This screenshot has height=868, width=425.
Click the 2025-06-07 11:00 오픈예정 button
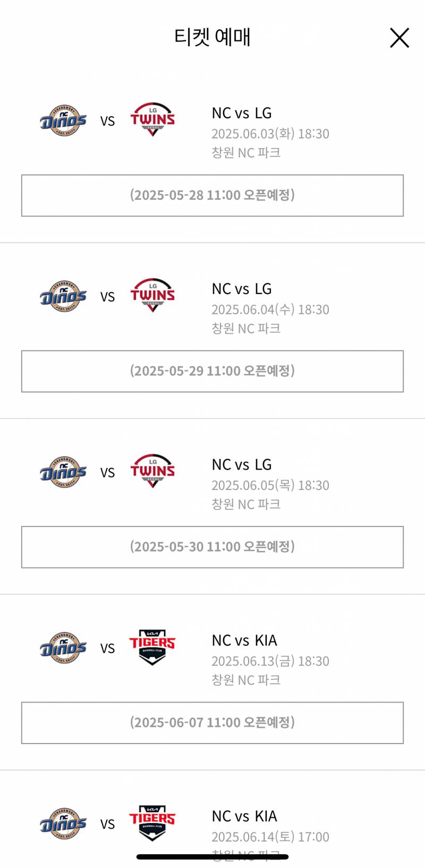pos(212,723)
